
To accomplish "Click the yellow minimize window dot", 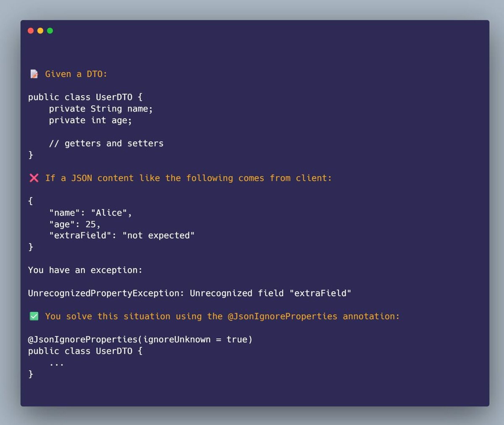I will pyautogui.click(x=40, y=31).
